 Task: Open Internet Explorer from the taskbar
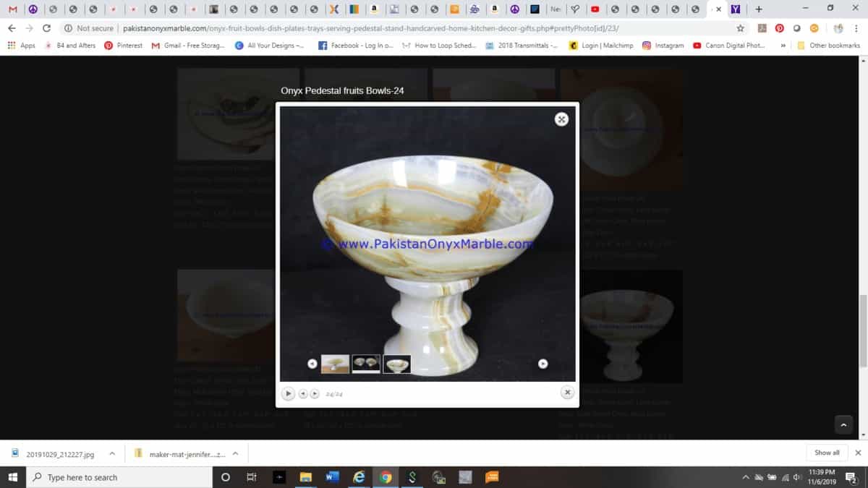click(x=359, y=477)
